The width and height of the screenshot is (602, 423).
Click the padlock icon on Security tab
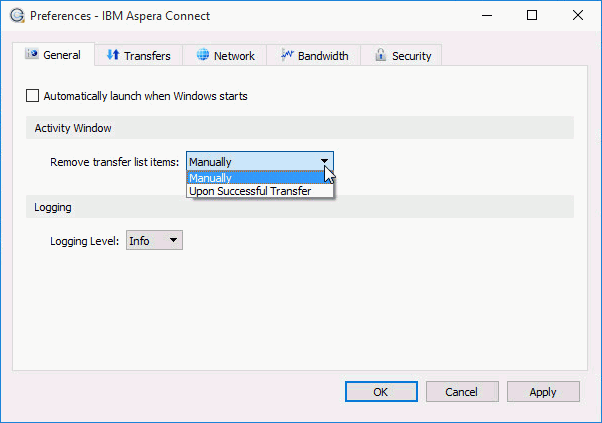point(380,56)
